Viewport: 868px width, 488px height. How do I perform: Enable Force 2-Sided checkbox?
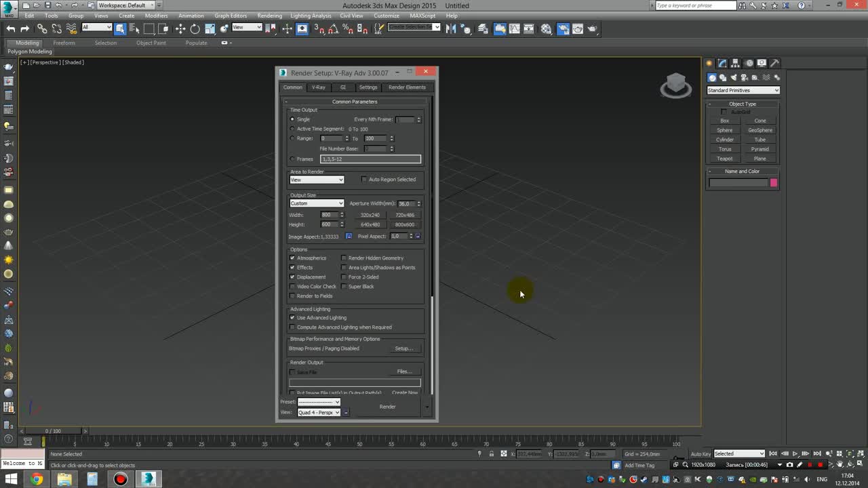[344, 277]
